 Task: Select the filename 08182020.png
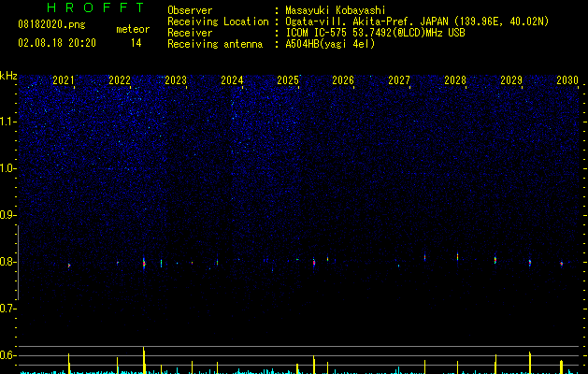(51, 24)
